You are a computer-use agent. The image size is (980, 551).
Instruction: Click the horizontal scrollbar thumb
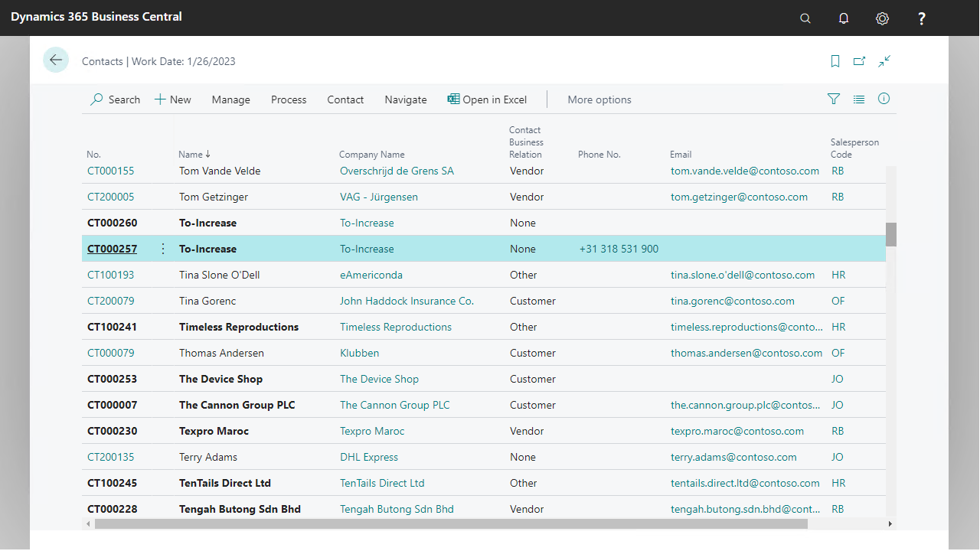tap(451, 524)
